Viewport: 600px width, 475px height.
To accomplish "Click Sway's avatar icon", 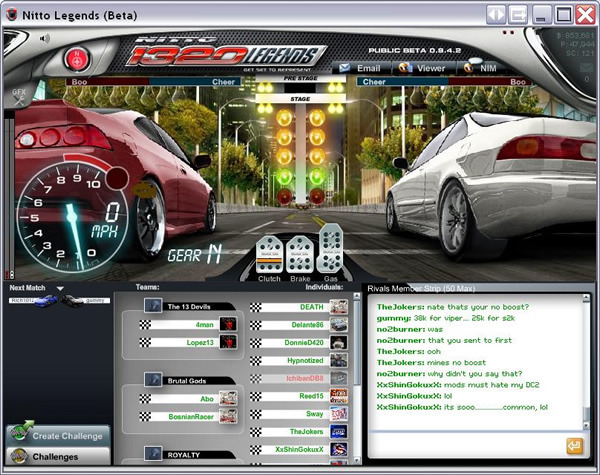I will point(339,414).
